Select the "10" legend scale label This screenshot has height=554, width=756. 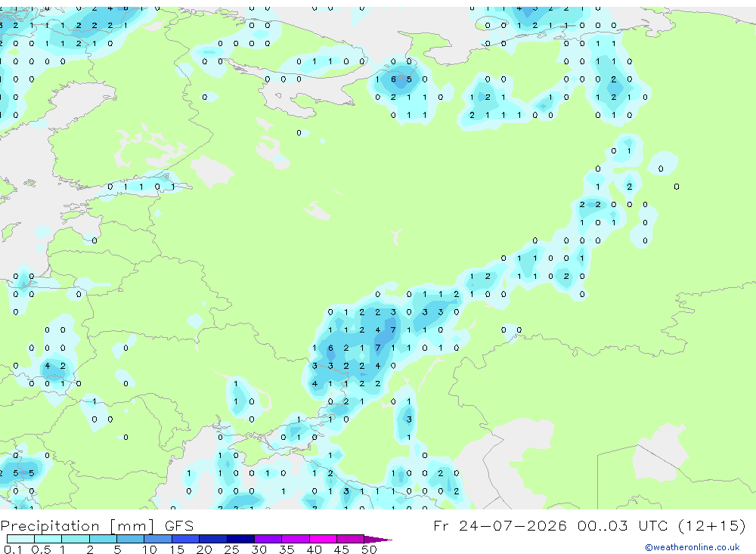pos(150,549)
